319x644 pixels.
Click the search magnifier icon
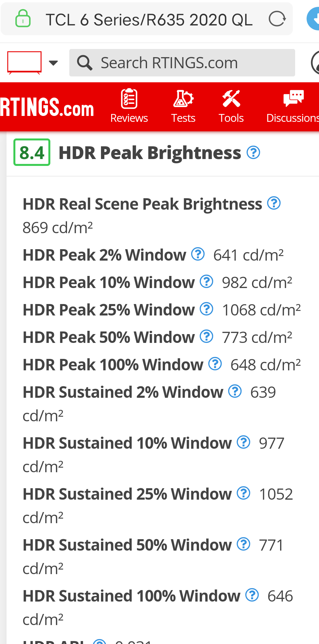[x=85, y=63]
